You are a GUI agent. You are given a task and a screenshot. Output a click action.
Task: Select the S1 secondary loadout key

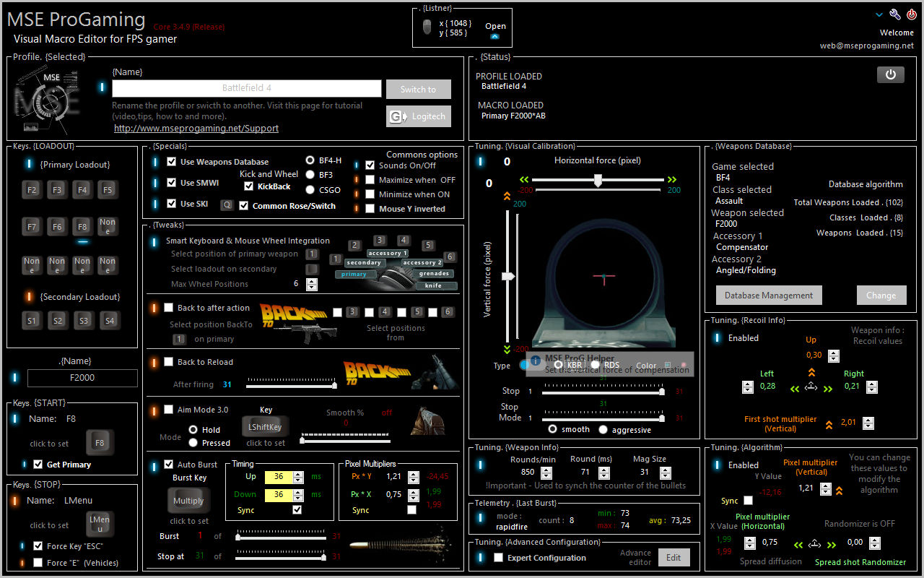point(32,320)
